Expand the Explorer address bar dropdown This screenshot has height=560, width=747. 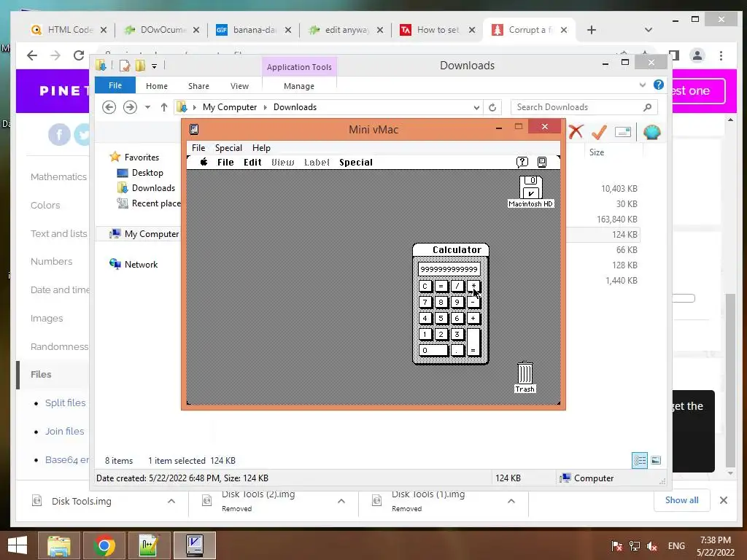click(x=476, y=107)
